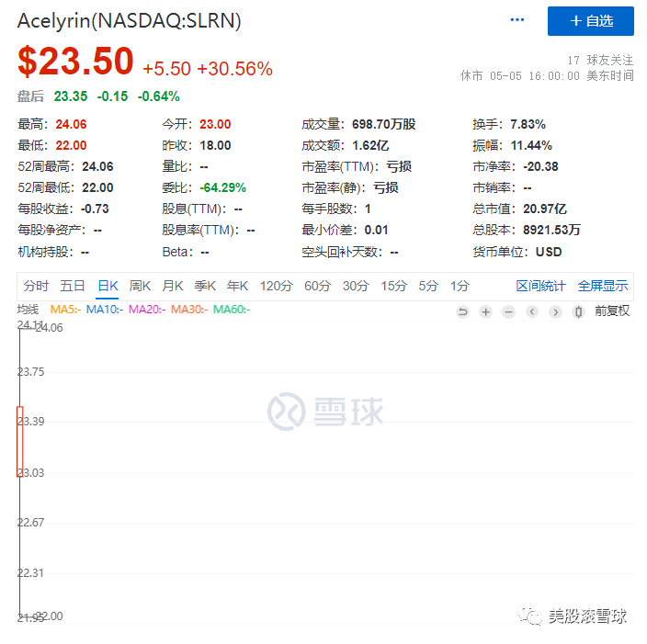Zoom in chart with plus icon
The width and height of the screenshot is (647, 644).
tap(485, 311)
